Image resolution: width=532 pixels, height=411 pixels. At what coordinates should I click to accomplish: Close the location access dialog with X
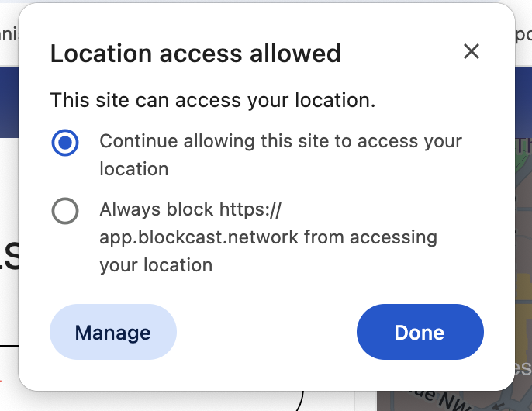471,52
